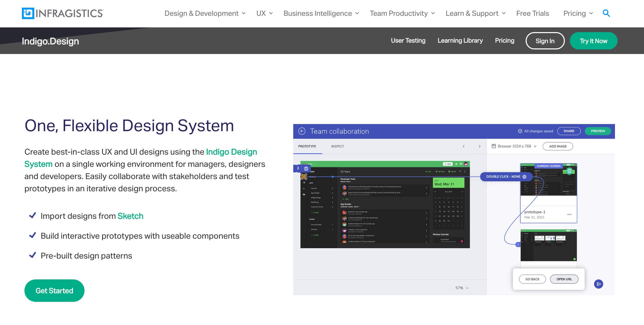
Task: Click the next arrow in prototype toolbar
Action: coord(480,146)
